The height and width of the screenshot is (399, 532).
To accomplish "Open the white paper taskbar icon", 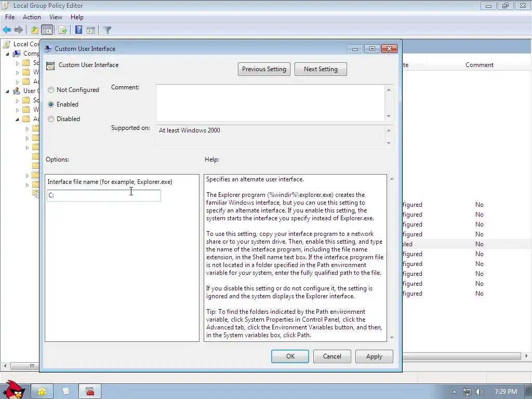I will 66,392.
